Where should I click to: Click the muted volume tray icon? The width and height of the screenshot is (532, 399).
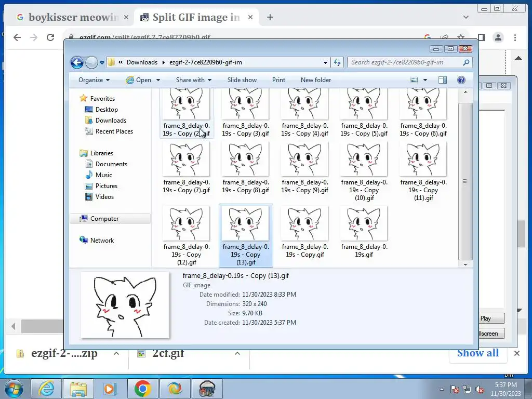click(480, 390)
